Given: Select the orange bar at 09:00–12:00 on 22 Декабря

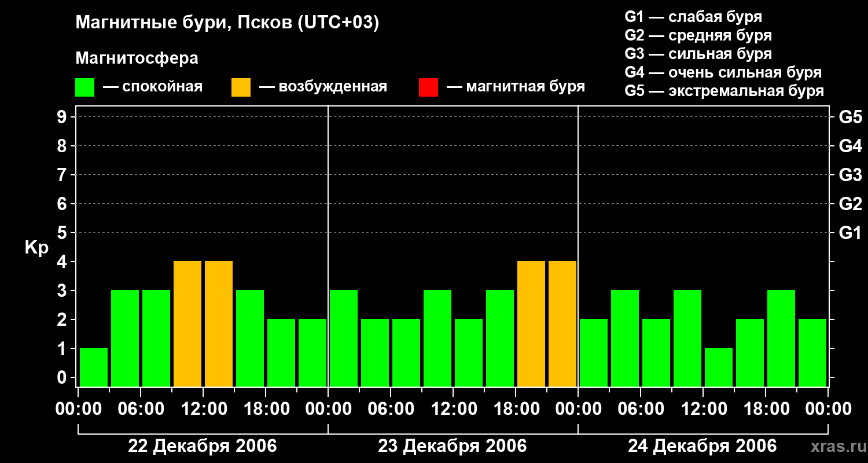Looking at the screenshot, I should (187, 324).
